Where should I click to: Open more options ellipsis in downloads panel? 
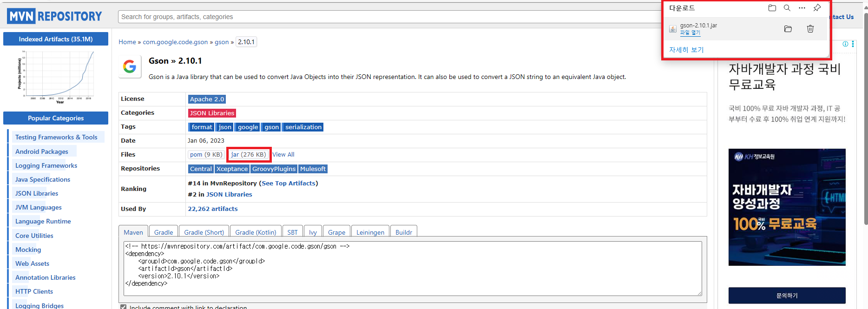tap(802, 8)
